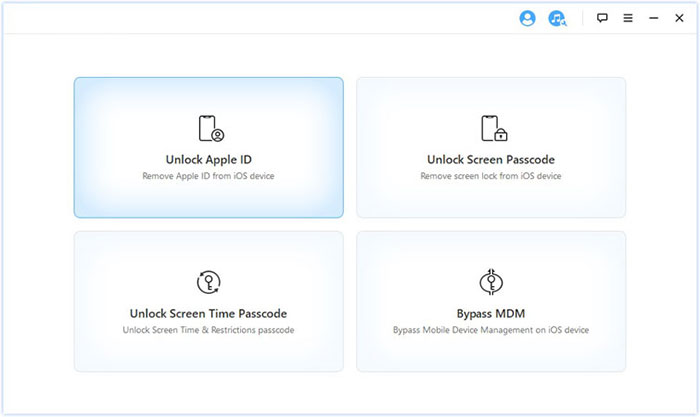This screenshot has height=417, width=700.
Task: Click 'Remove screen lock from iOS device' text
Action: [491, 176]
